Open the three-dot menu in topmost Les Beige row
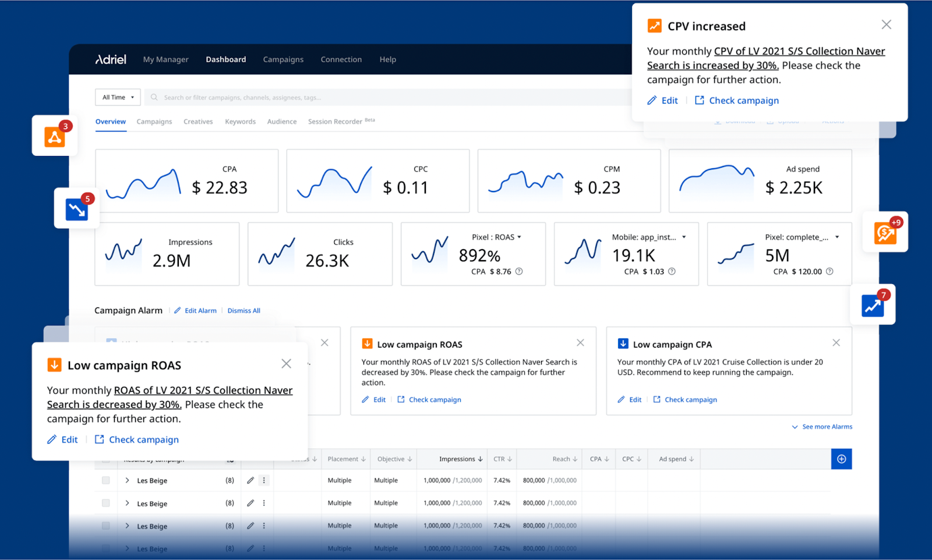 (x=264, y=480)
